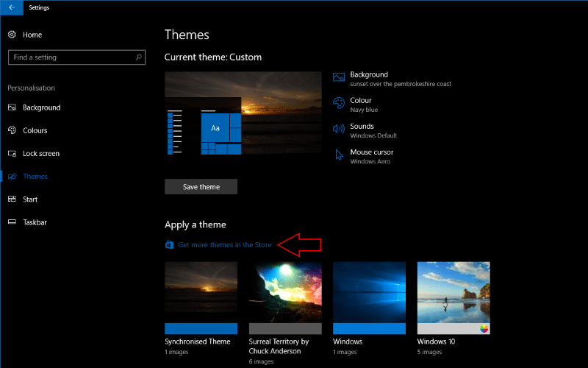The height and width of the screenshot is (368, 588).
Task: Click the Background picture icon in sidebar
Action: (x=12, y=107)
